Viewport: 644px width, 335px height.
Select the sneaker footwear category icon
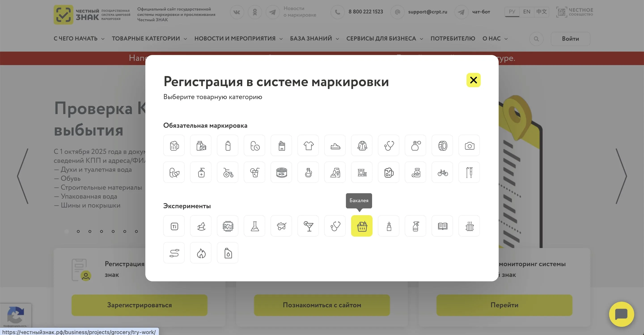tap(335, 146)
